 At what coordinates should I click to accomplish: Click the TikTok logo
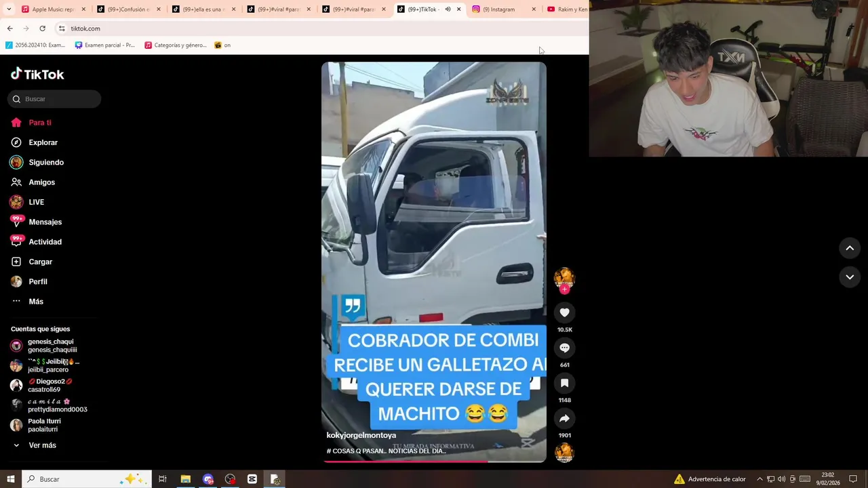point(37,74)
